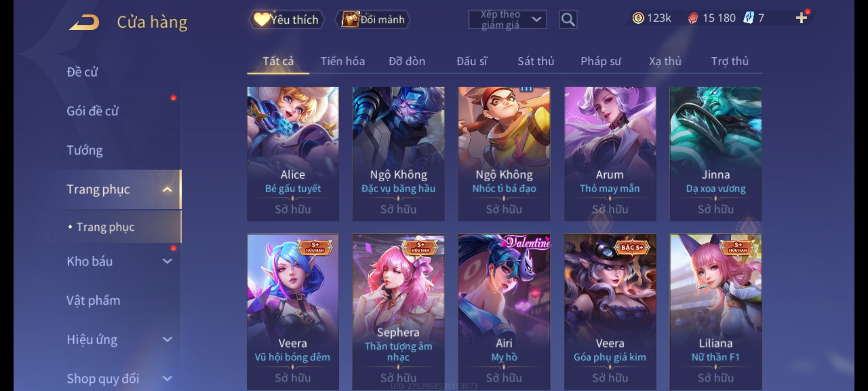Open Yêu thích favorites with heart icon
Viewport: 868px width, 391px height.
287,20
